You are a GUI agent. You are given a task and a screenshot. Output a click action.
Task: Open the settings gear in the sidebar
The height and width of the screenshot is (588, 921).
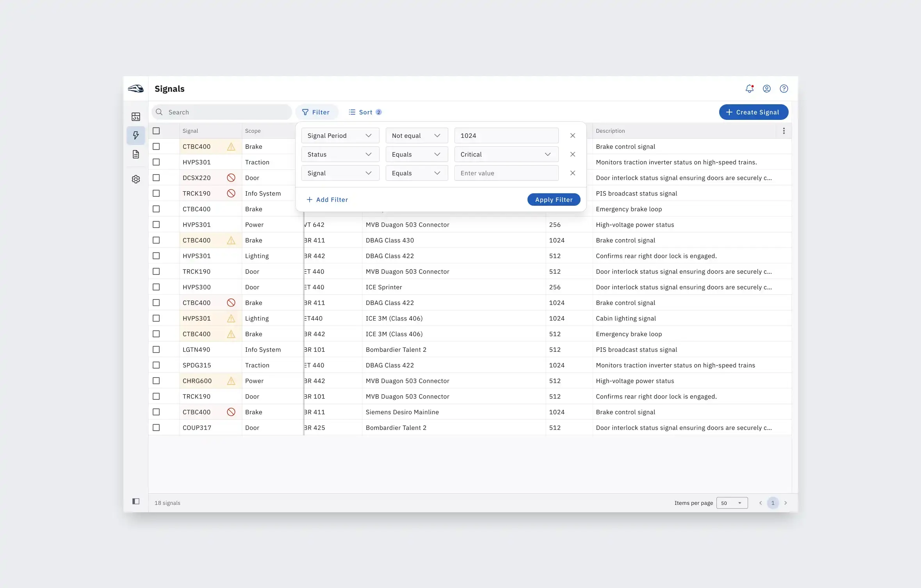point(136,179)
